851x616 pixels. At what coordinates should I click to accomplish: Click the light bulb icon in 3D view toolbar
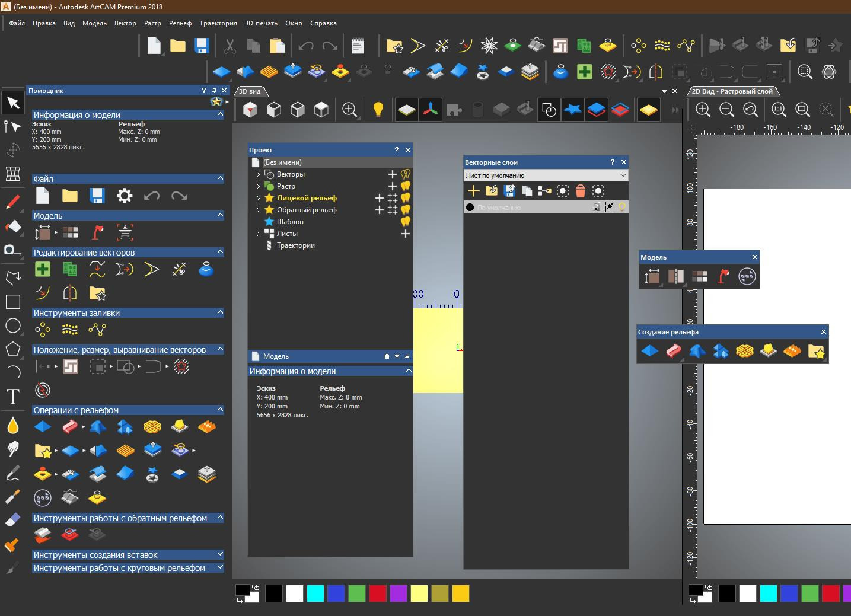pos(378,110)
